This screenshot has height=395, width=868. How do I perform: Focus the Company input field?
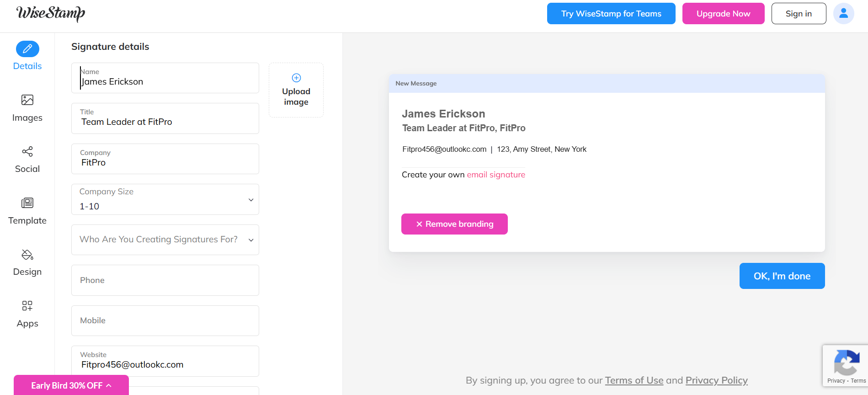click(x=165, y=159)
